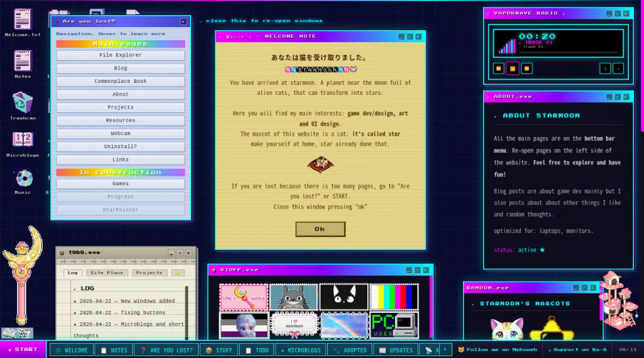Switch to Site Plans tab in TODO.exe
The width and height of the screenshot is (644, 358).
107,273
